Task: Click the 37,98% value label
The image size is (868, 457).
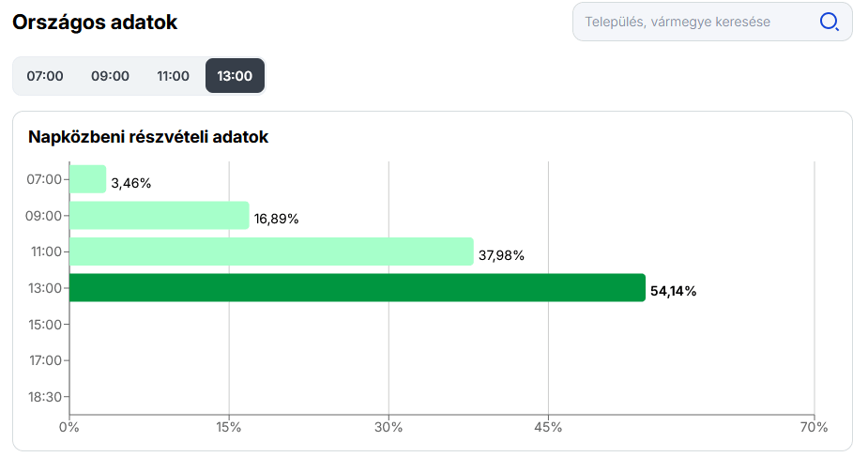Action: coord(501,255)
